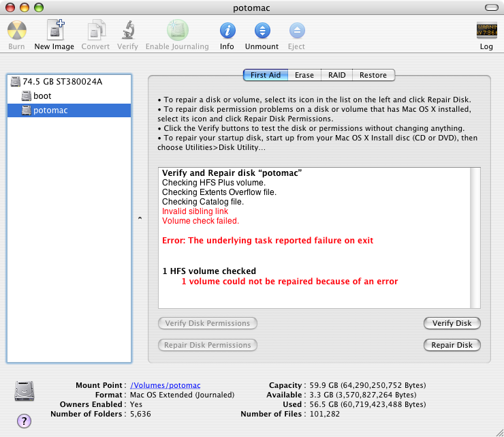504x437 pixels.
Task: Click the sidebar splitter handle
Action: click(x=140, y=218)
